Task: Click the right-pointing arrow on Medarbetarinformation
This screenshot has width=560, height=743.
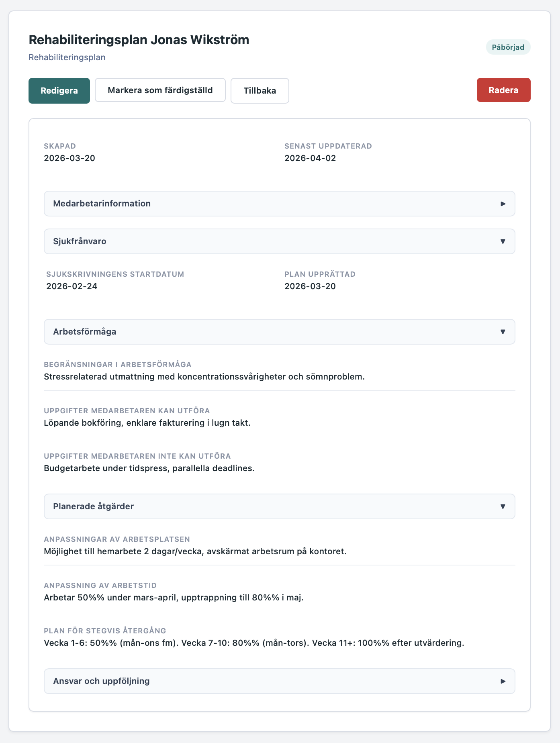Action: click(x=503, y=204)
